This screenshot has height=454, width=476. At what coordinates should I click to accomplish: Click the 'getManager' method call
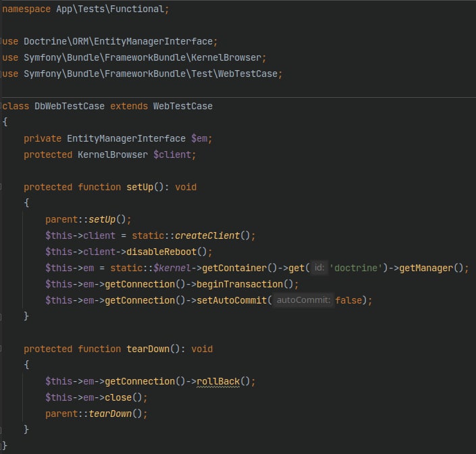click(x=426, y=268)
